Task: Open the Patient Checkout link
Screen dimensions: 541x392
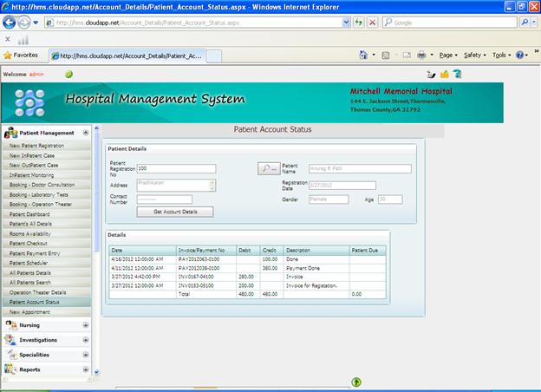Action: pos(29,244)
